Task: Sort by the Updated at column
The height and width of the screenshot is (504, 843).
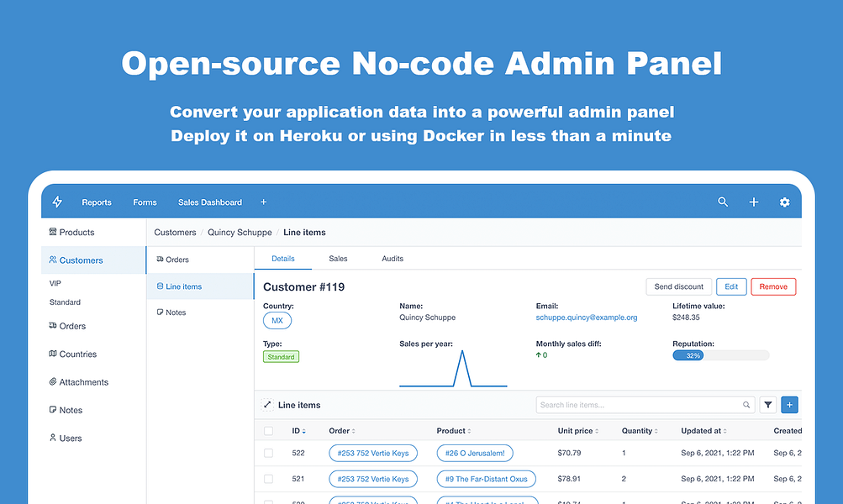Action: click(x=703, y=431)
